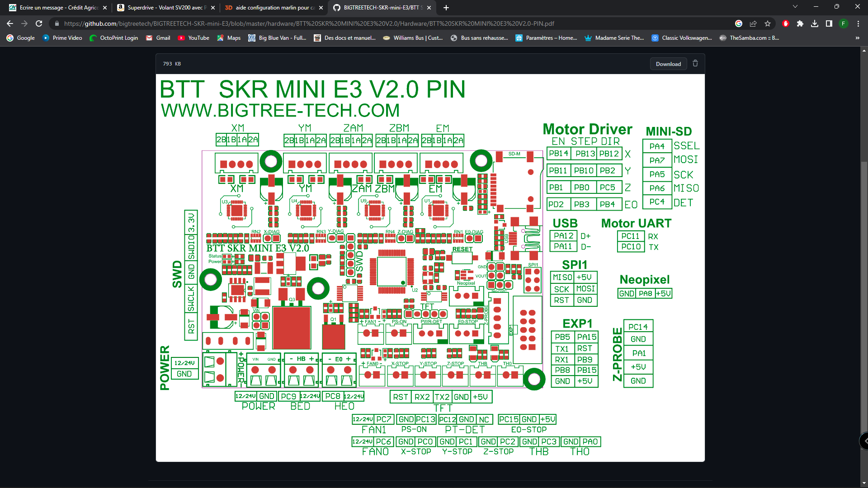Switch to the aide configuration marlin tab

(273, 8)
